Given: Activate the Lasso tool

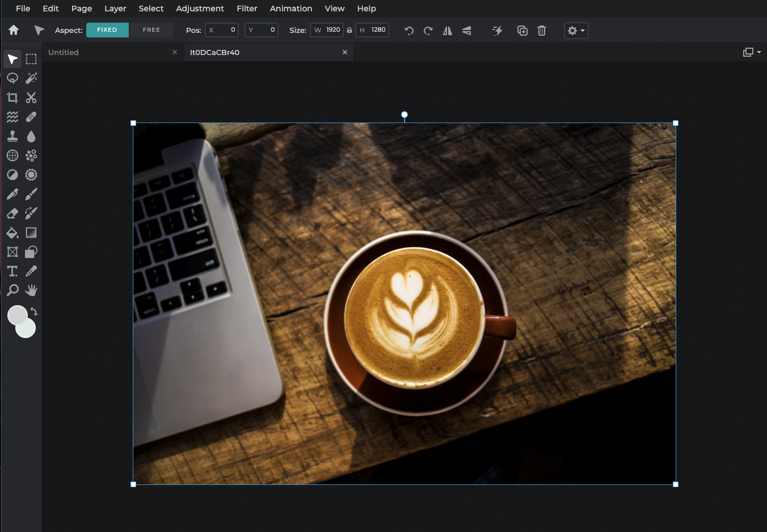Looking at the screenshot, I should pos(12,78).
